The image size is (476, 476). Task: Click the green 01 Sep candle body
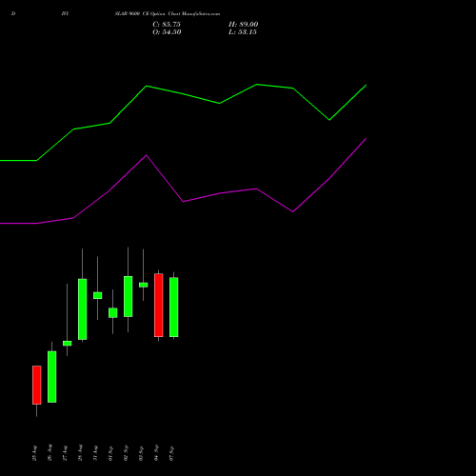[x=113, y=312]
